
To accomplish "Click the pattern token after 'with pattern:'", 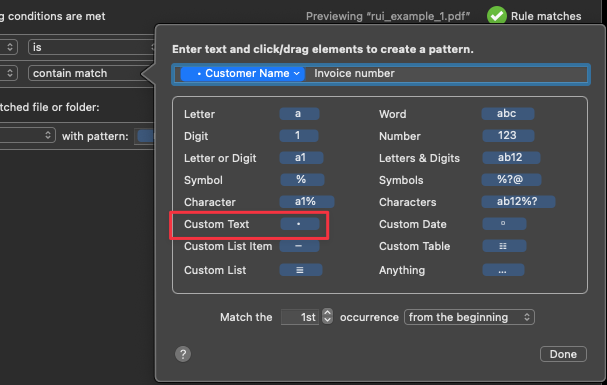I will (x=146, y=136).
